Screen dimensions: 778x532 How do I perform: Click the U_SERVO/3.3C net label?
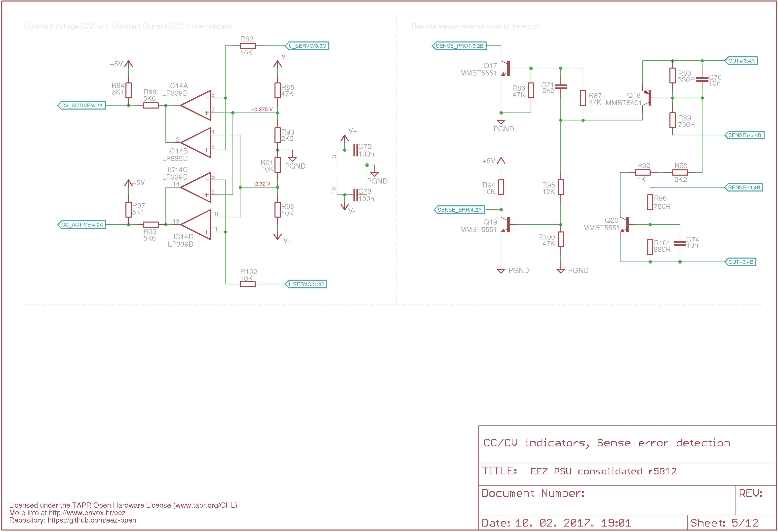pos(307,46)
